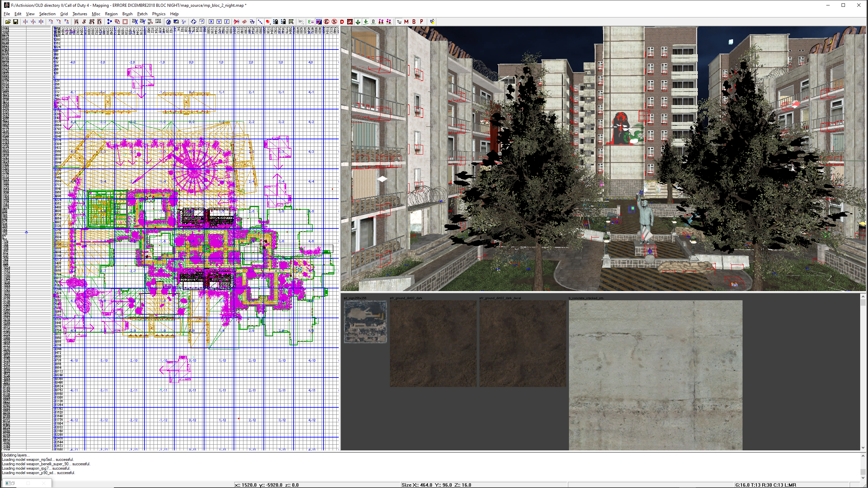Flip selection along Z axis
Image resolution: width=868 pixels, height=488 pixels.
pyautogui.click(x=41, y=22)
